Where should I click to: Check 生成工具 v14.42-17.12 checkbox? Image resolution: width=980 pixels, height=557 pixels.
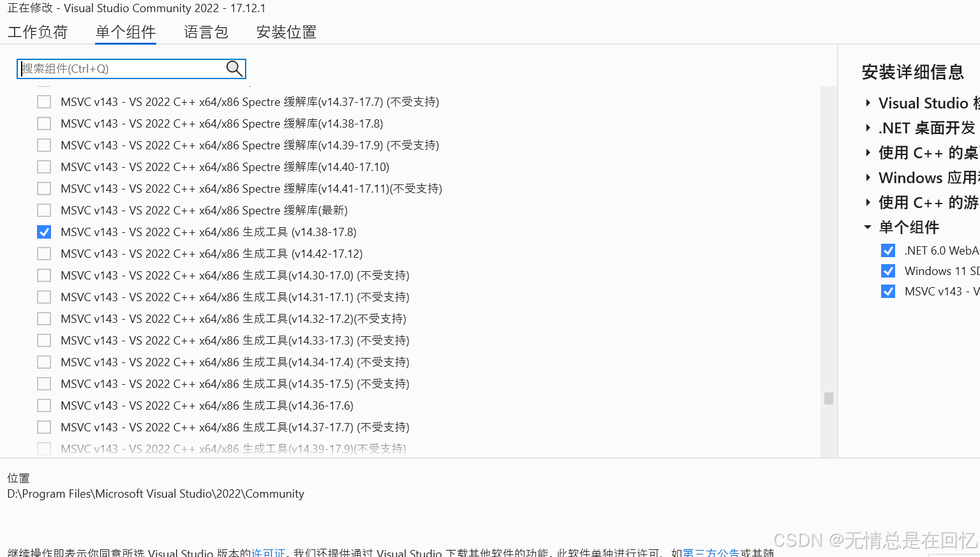tap(44, 254)
